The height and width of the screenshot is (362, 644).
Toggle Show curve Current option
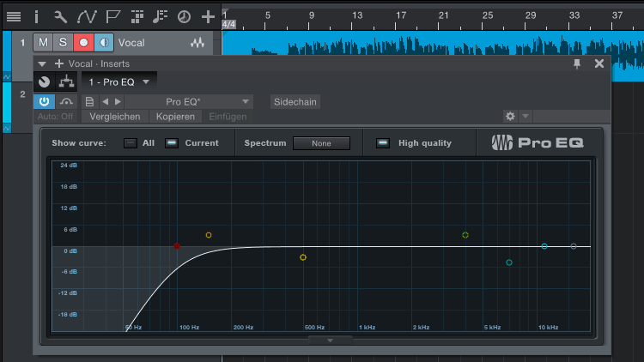tap(172, 143)
